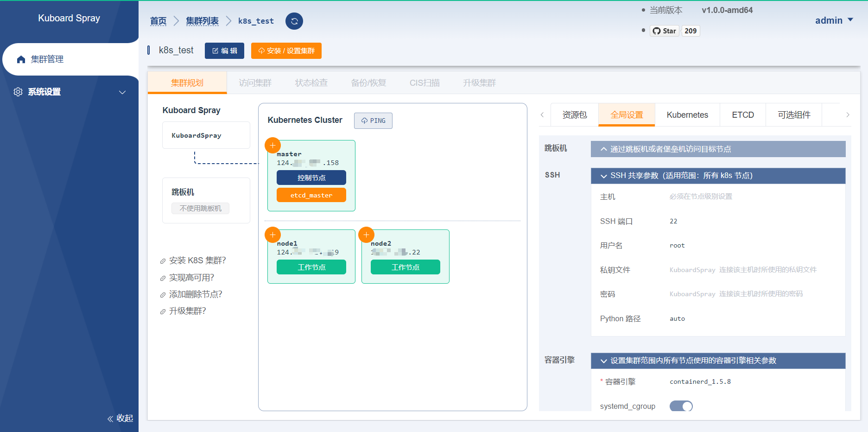Image resolution: width=868 pixels, height=432 pixels.
Task: Click the Python 路径 value auto
Action: click(677, 319)
